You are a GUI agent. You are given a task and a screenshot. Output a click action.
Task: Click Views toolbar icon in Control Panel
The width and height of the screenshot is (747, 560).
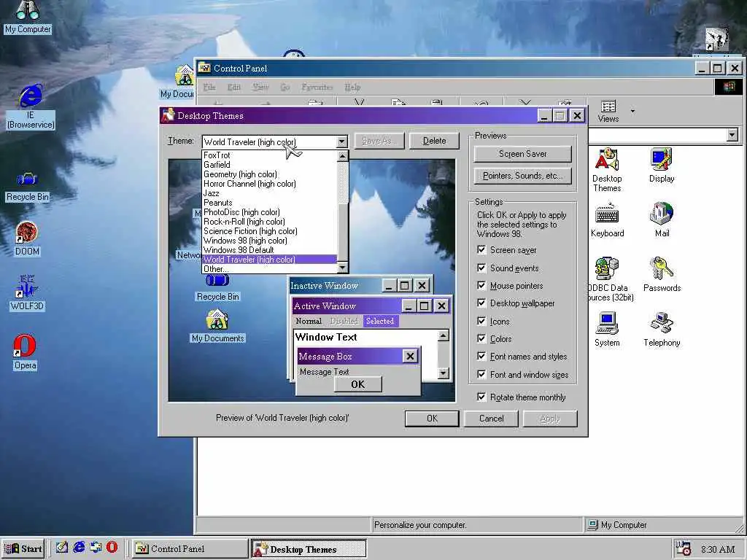608,111
